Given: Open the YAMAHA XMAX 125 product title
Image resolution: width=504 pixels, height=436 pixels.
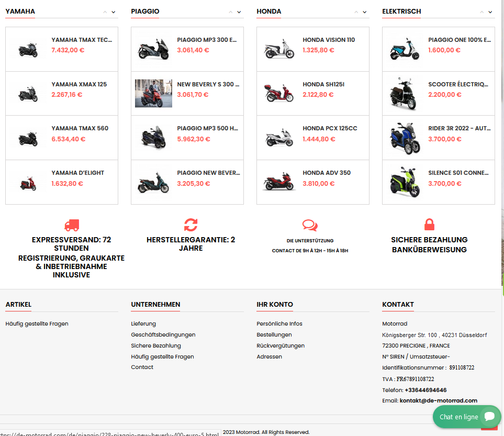Looking at the screenshot, I should click(x=79, y=84).
